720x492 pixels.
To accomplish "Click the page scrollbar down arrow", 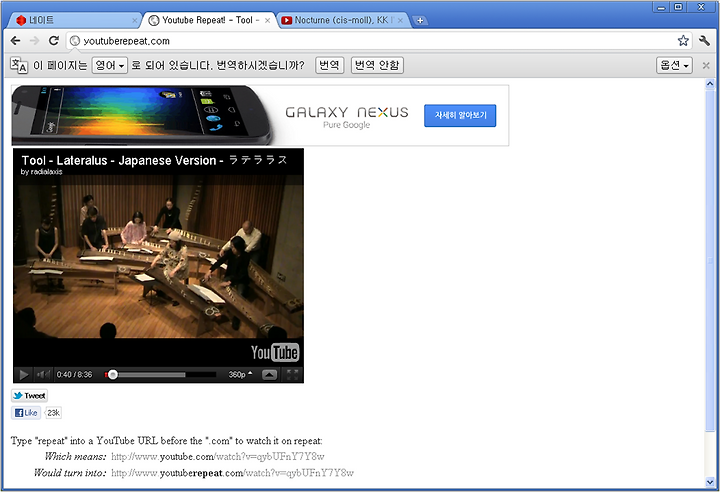I will (x=710, y=482).
